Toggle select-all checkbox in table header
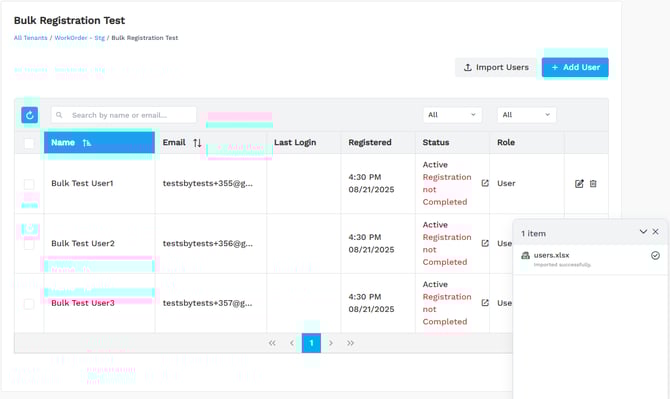Viewport: 670px width, 399px height. point(29,143)
